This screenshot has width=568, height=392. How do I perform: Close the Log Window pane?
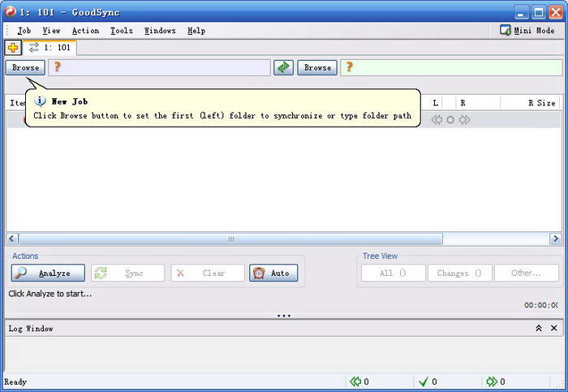pos(554,328)
